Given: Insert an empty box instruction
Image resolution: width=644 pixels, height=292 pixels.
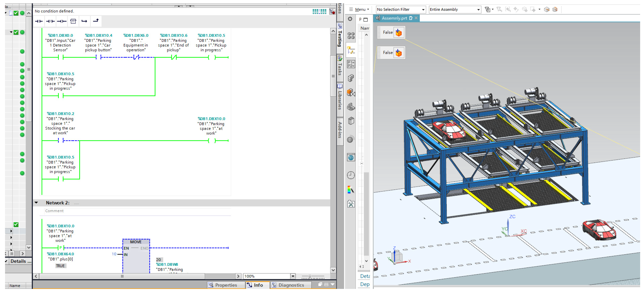Looking at the screenshot, I should pyautogui.click(x=73, y=21).
